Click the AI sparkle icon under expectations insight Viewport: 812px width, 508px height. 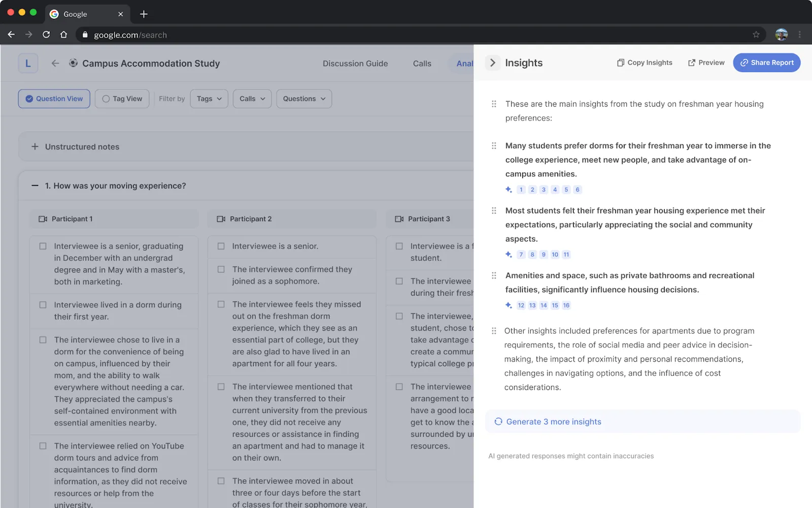pos(509,255)
